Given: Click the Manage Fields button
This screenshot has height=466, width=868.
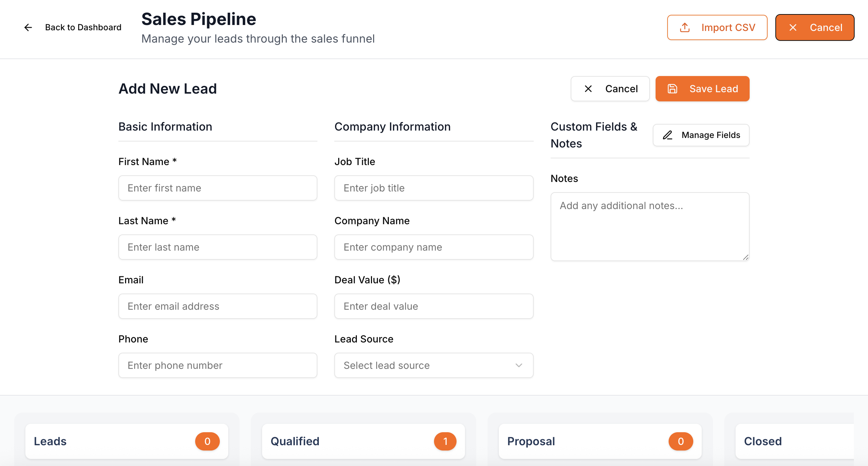Looking at the screenshot, I should [x=701, y=135].
